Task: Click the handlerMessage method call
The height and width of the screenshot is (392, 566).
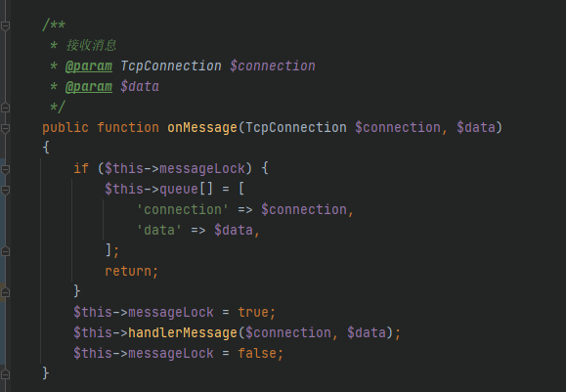Action: (x=182, y=332)
